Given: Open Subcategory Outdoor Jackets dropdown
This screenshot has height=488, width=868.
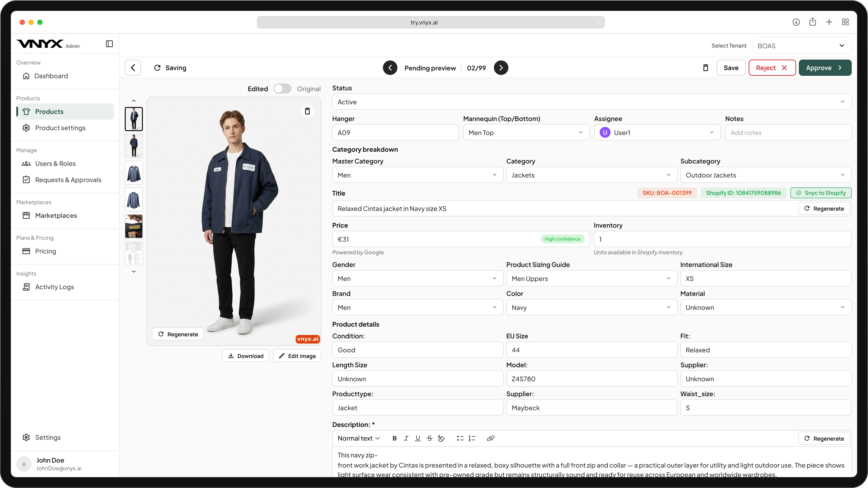Looking at the screenshot, I should coord(766,175).
